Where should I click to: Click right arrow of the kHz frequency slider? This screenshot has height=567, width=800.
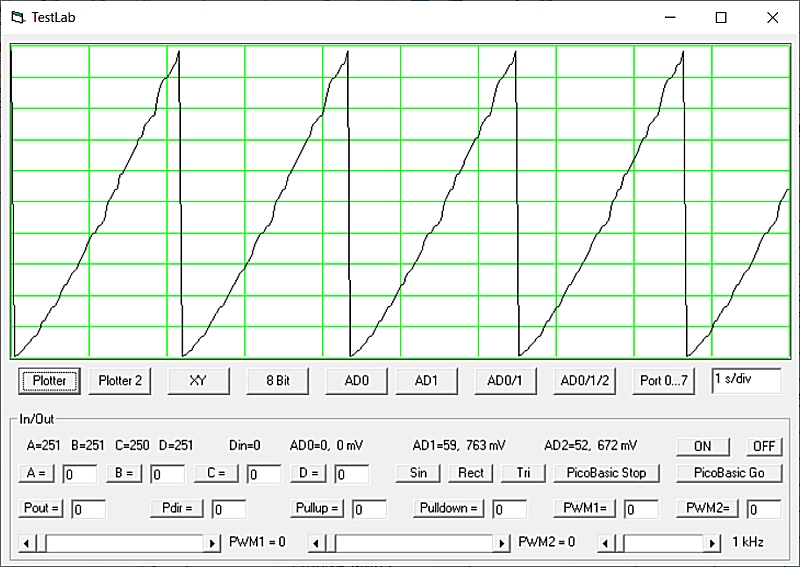(712, 543)
